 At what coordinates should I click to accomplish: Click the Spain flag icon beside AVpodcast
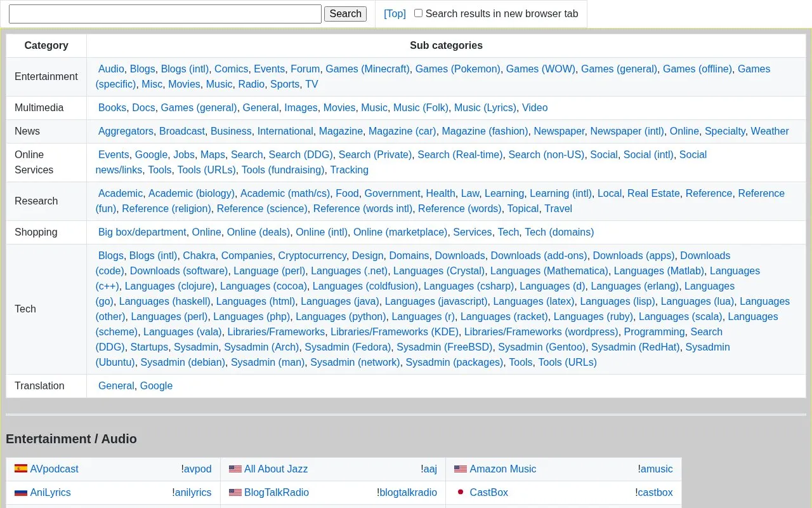(x=21, y=469)
